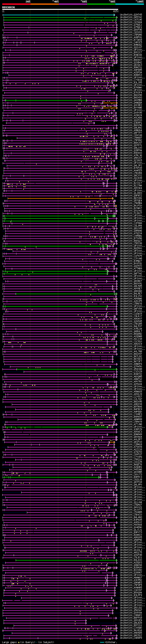146x644 pixels.
Task: Click the red 20% identity legend segment
Action: coord(16,4)
